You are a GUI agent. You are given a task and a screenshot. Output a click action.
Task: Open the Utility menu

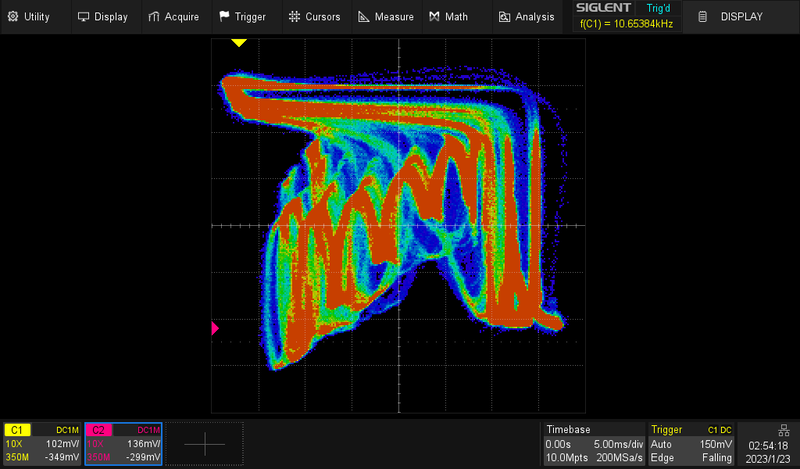tap(29, 17)
